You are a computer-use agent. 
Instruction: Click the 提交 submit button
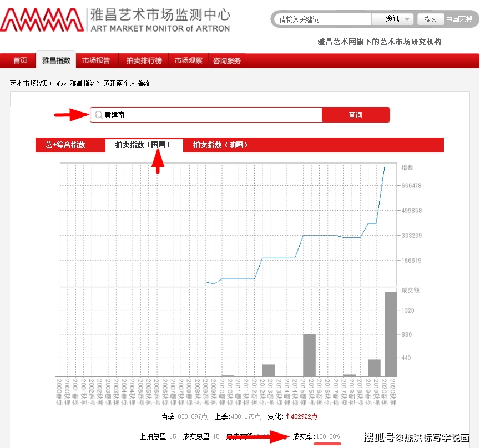pos(431,19)
